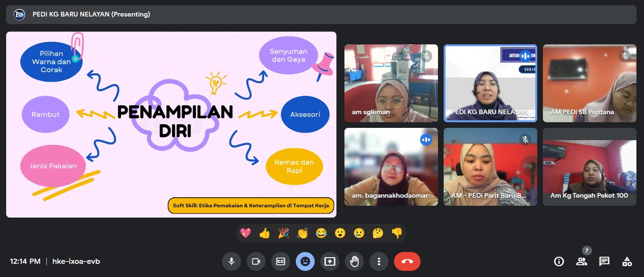
Task: Select the AM PEDi SB Perdana tile
Action: [589, 84]
